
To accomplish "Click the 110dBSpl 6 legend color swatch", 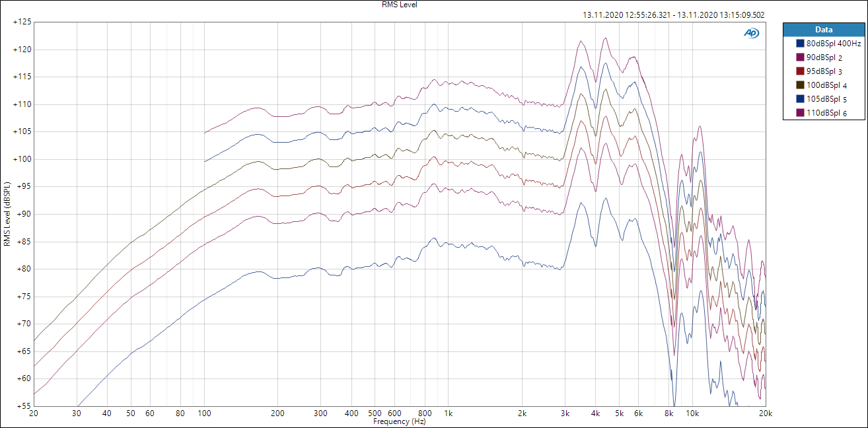I will 801,113.
